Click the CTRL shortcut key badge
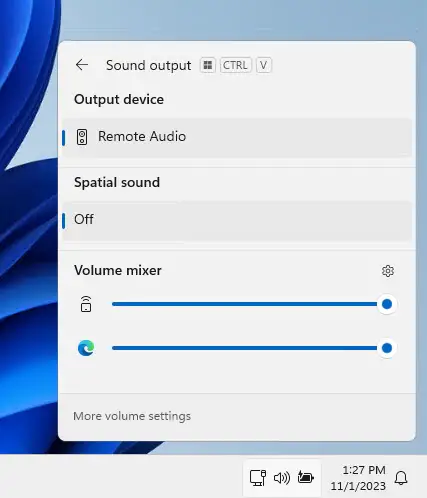Viewport: 427px width, 498px height. click(235, 65)
